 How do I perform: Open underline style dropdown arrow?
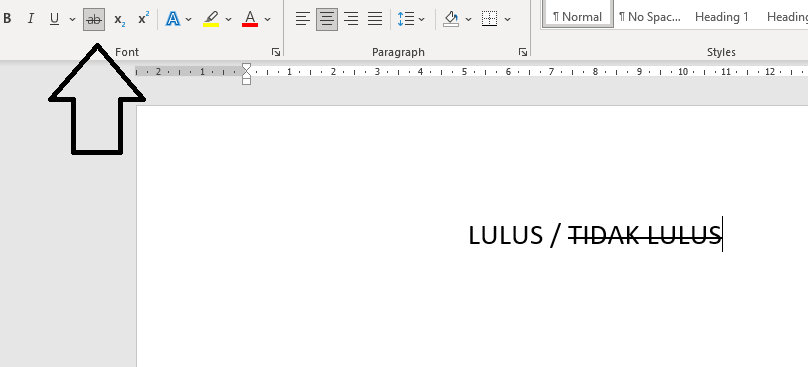72,20
